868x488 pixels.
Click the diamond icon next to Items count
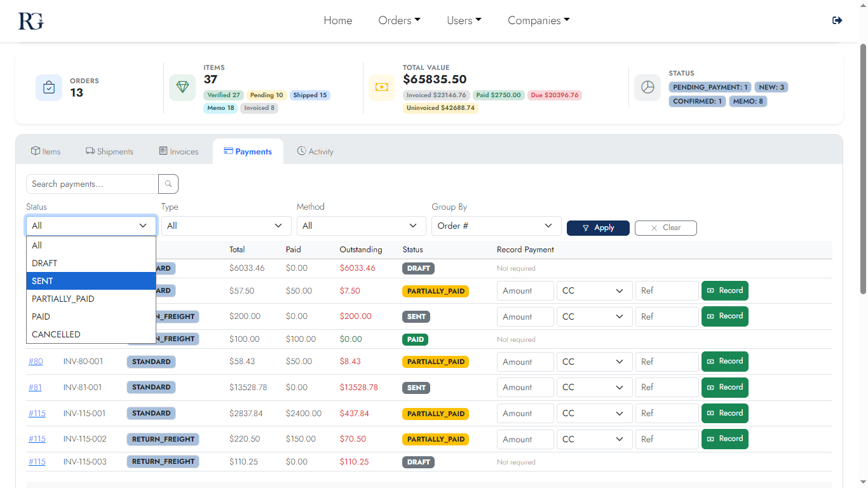coord(182,87)
